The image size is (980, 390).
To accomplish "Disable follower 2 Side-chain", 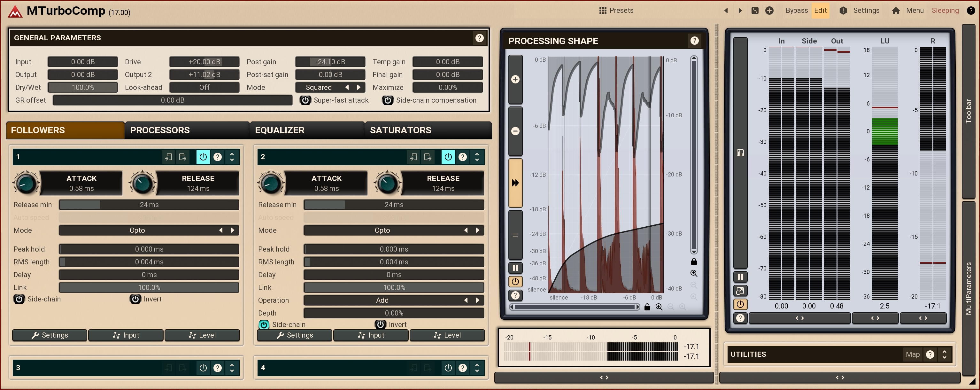I will tap(264, 324).
